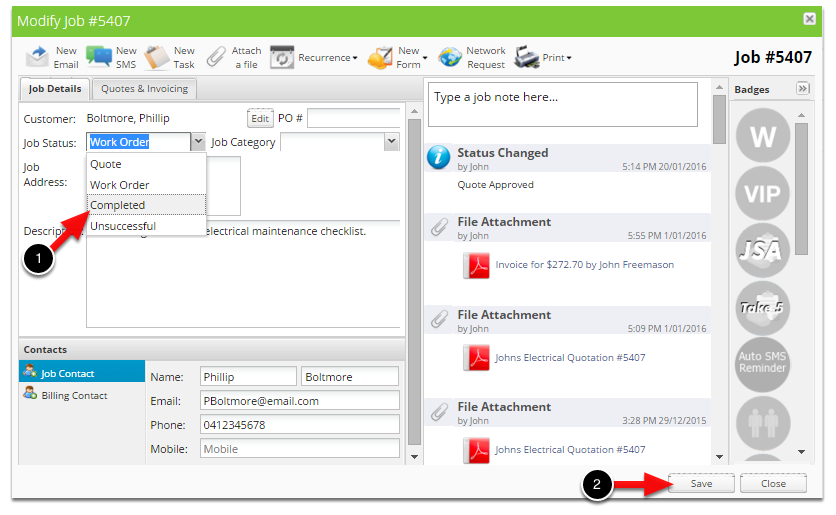Open the Recurrence calendar icon

tap(282, 57)
